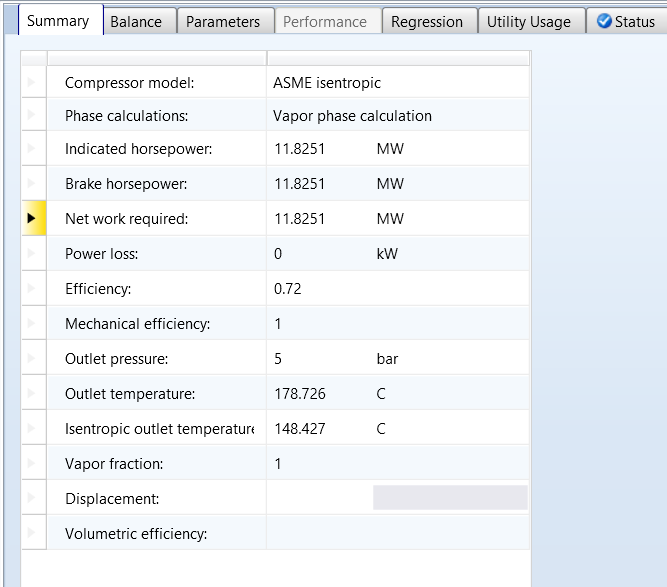Open the Parameters tab

(223, 21)
